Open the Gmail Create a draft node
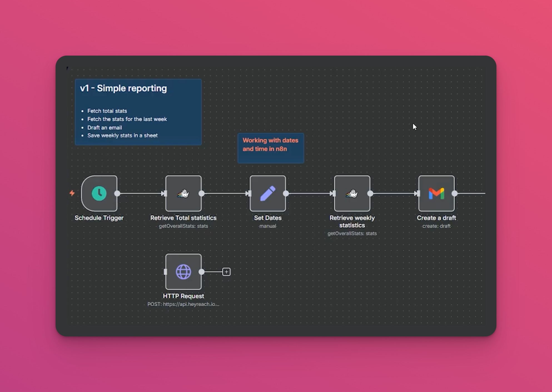Viewport: 552px width, 392px height. click(436, 193)
